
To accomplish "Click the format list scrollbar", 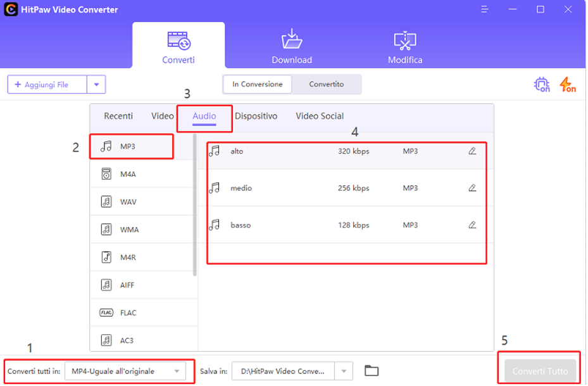I will point(194,204).
